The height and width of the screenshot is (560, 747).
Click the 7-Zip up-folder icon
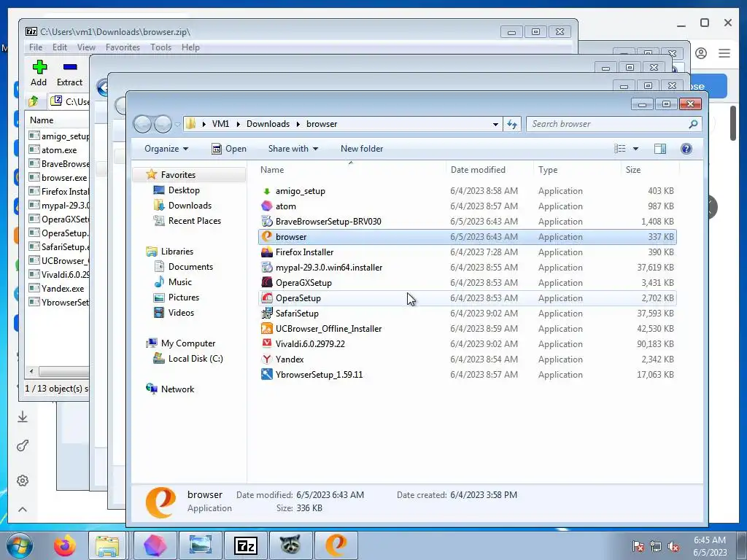click(x=34, y=101)
